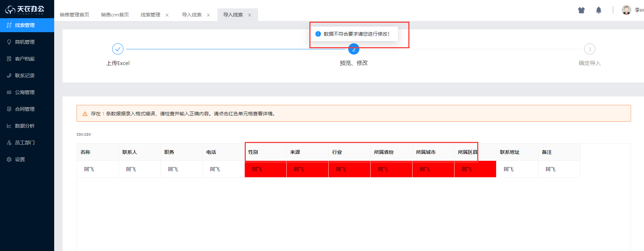Image resolution: width=644 pixels, height=251 pixels.
Task: Click the 职务 column header
Action: point(182,152)
